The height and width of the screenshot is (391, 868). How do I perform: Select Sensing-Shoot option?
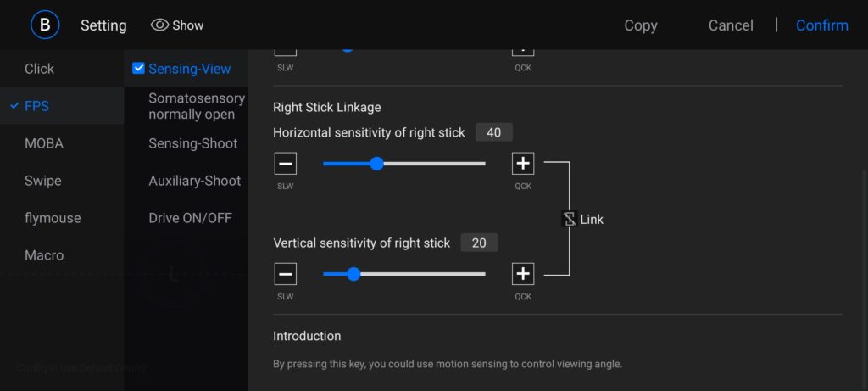(x=192, y=143)
